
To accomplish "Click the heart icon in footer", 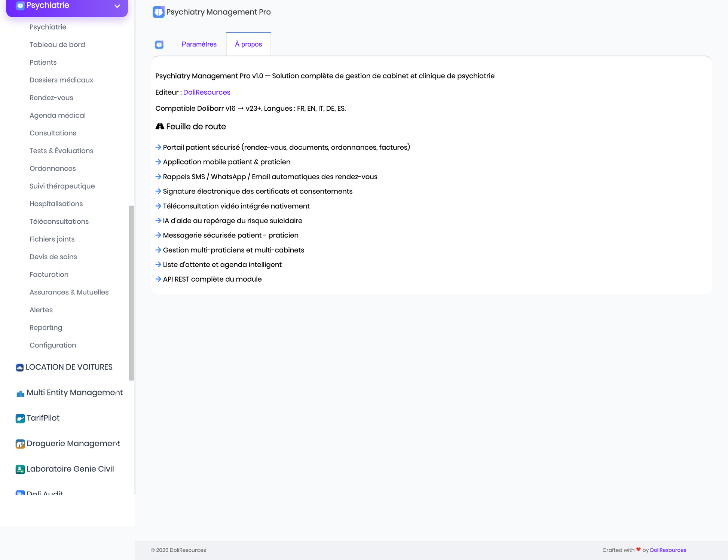I will (x=638, y=550).
